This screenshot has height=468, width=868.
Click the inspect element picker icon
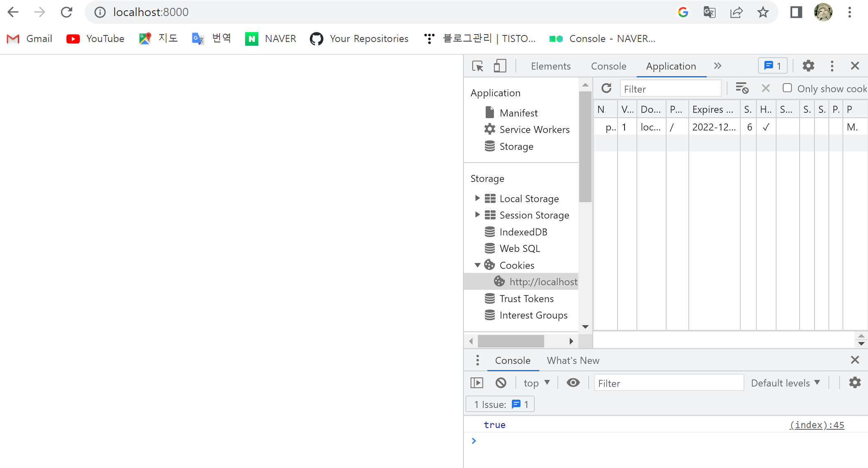(x=478, y=66)
